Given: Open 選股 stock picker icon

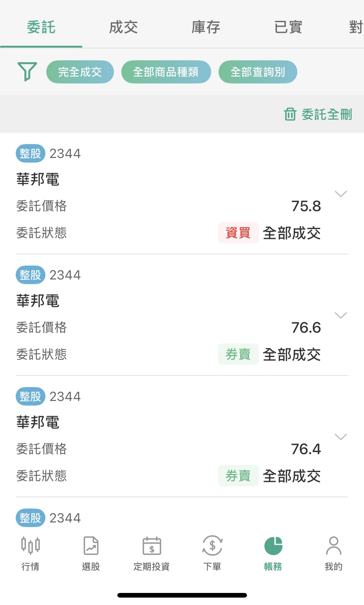Looking at the screenshot, I should point(91,546).
